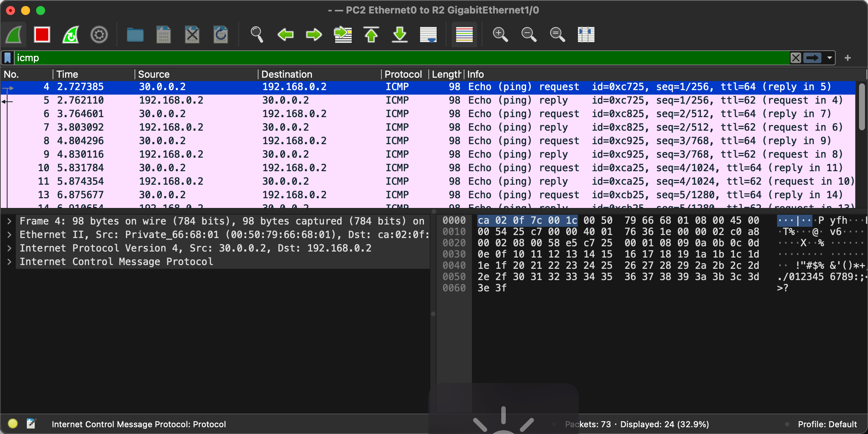
Task: Sort by the Source column header
Action: pos(154,74)
